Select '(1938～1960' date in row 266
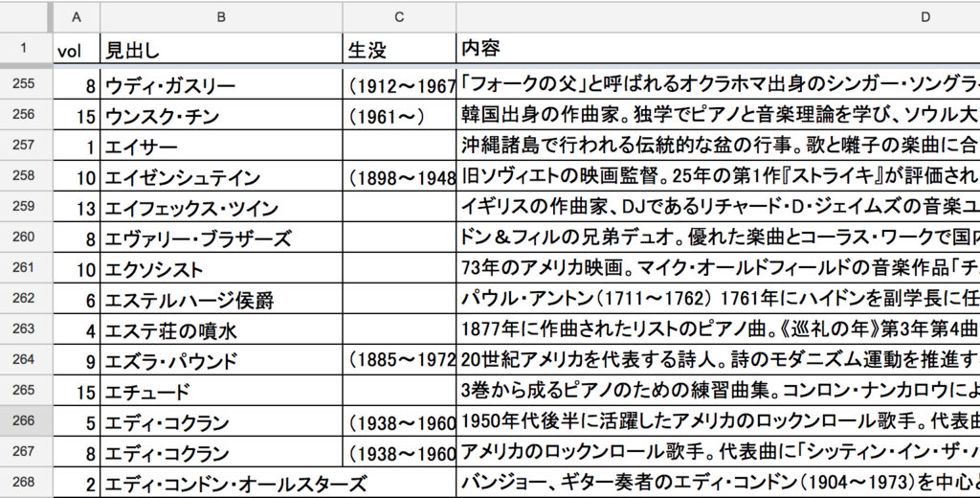980x498 pixels. [x=399, y=421]
